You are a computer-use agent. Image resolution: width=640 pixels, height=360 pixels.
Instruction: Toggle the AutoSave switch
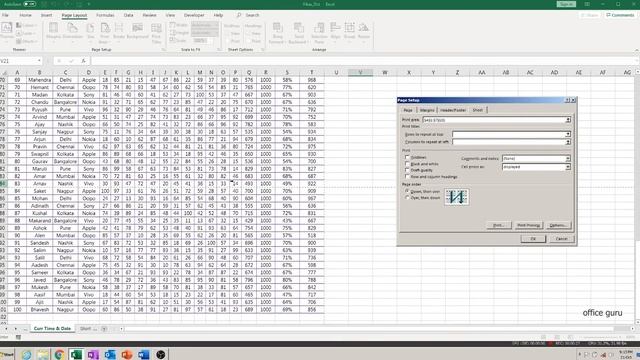(29, 4)
